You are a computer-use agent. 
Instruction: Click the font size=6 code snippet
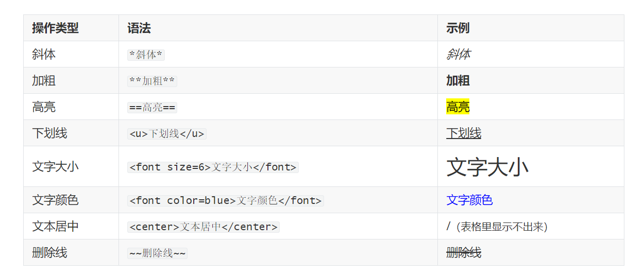[x=213, y=167]
